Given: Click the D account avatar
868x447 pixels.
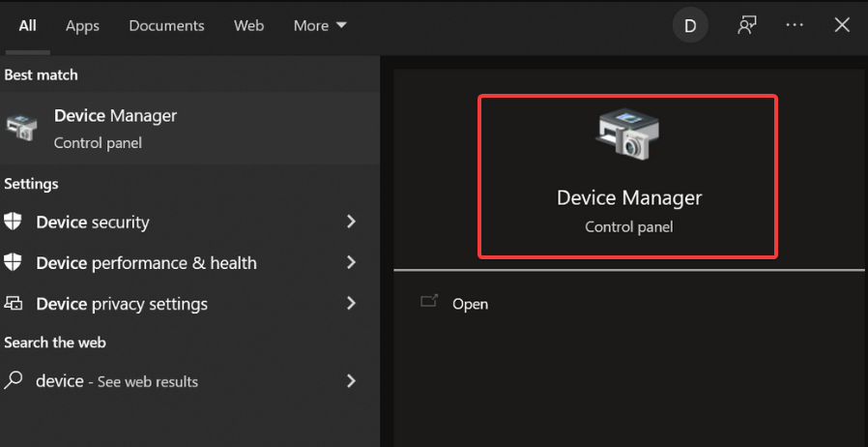Looking at the screenshot, I should [x=690, y=26].
